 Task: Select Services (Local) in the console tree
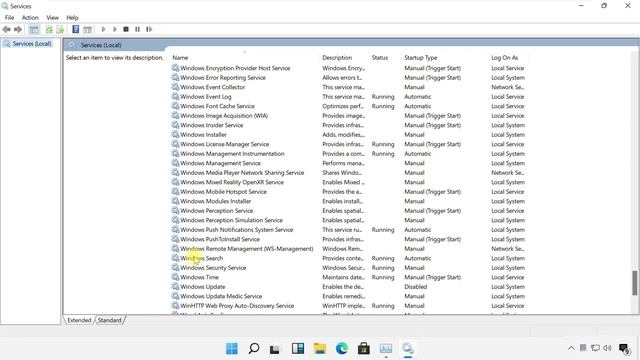(31, 44)
